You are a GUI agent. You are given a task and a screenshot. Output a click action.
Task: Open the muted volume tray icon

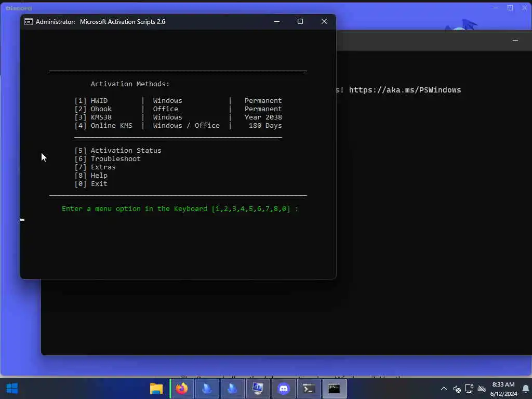tap(457, 389)
